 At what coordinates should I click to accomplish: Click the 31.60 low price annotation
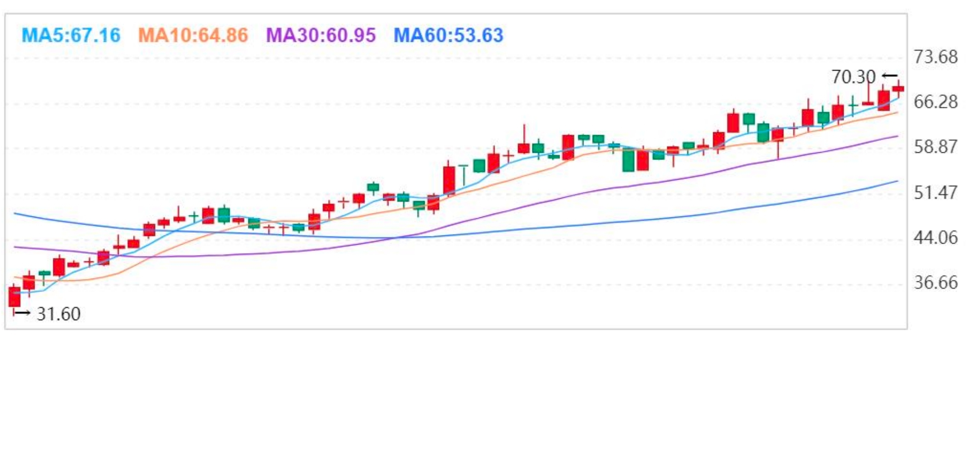click(59, 314)
